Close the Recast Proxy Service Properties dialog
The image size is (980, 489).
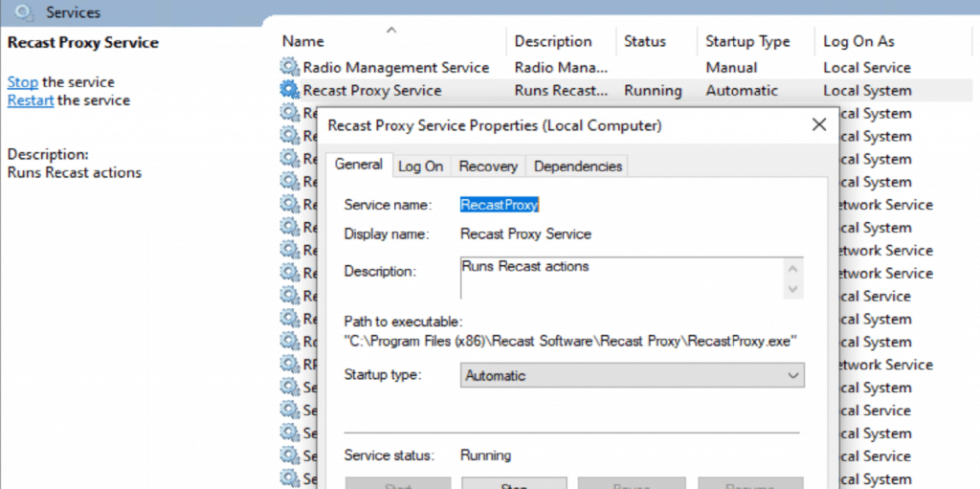coord(818,125)
